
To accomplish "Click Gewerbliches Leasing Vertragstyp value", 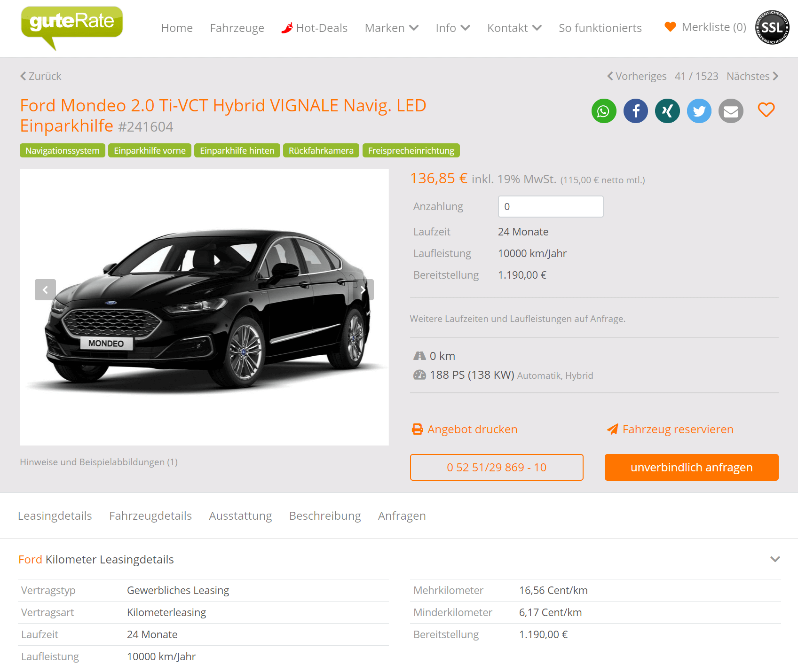I will (178, 590).
